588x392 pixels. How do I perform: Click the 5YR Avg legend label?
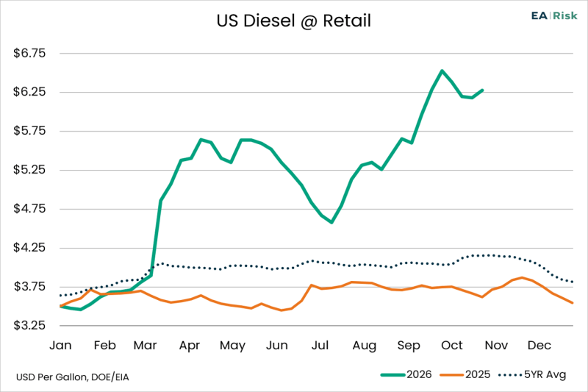pos(545,375)
